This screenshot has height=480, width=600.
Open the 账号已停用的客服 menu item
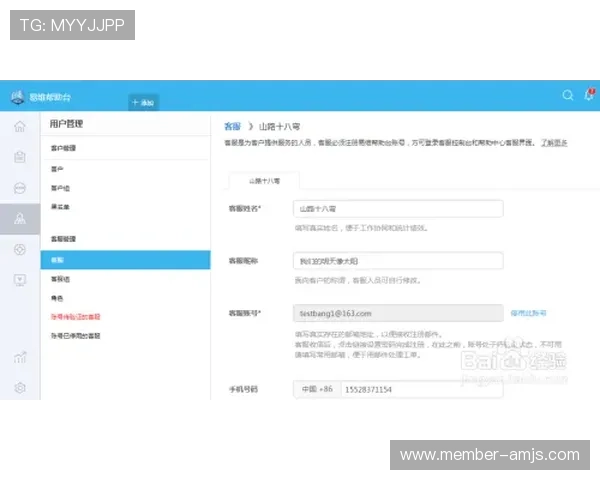[x=76, y=336]
